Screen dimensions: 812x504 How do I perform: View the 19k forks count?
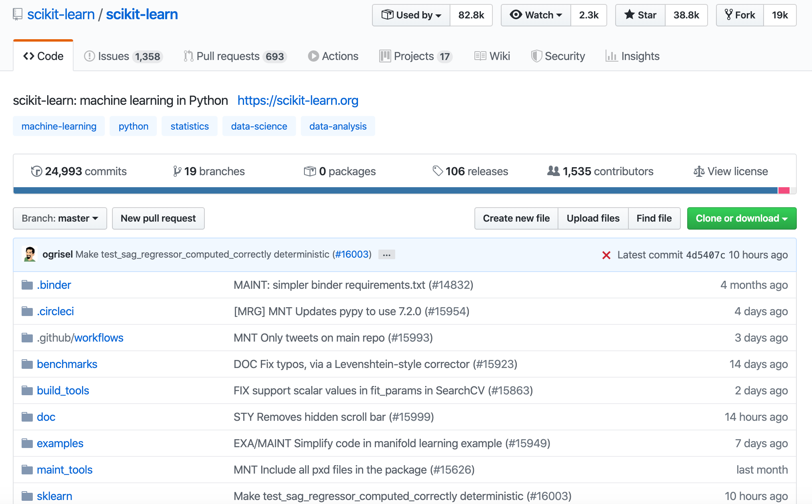coord(780,15)
